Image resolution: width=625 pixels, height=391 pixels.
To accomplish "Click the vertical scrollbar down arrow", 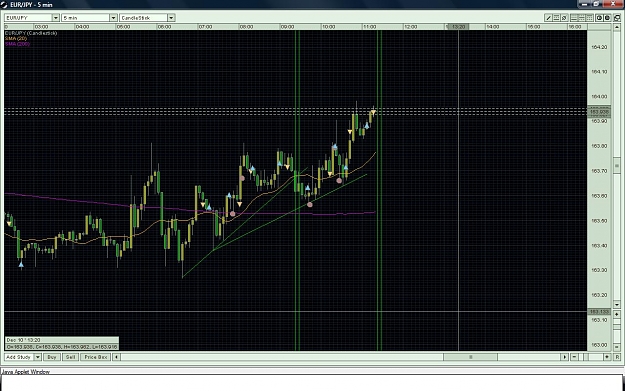I will coord(617,305).
